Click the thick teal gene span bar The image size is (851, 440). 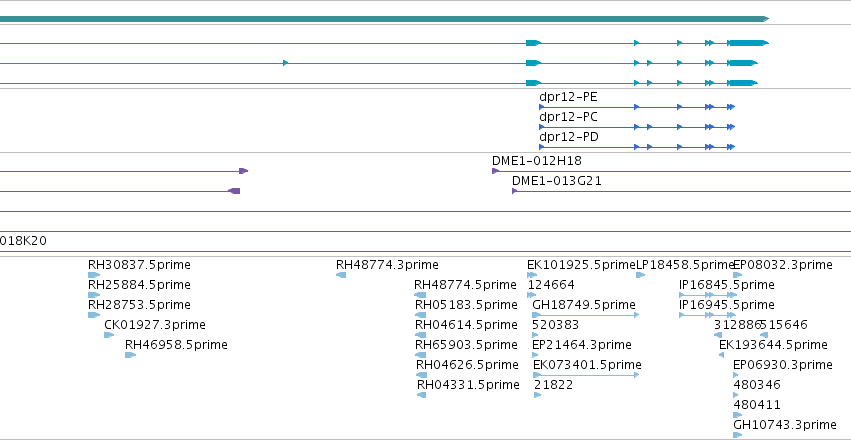[384, 19]
